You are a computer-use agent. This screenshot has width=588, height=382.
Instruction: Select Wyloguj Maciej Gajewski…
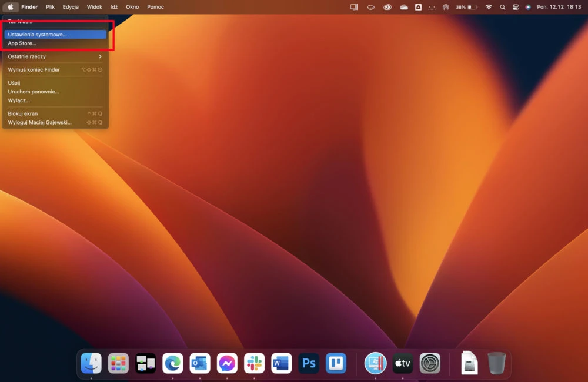(55, 123)
